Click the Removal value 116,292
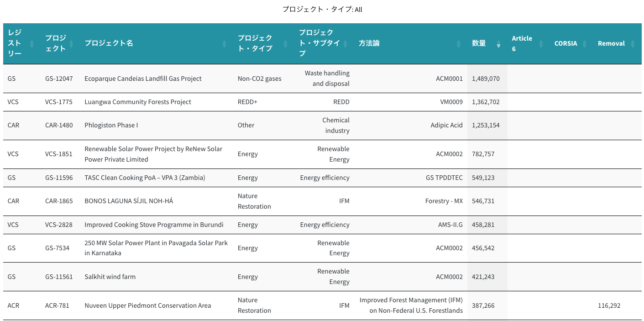Viewport: 644px width, 321px height. (x=609, y=305)
